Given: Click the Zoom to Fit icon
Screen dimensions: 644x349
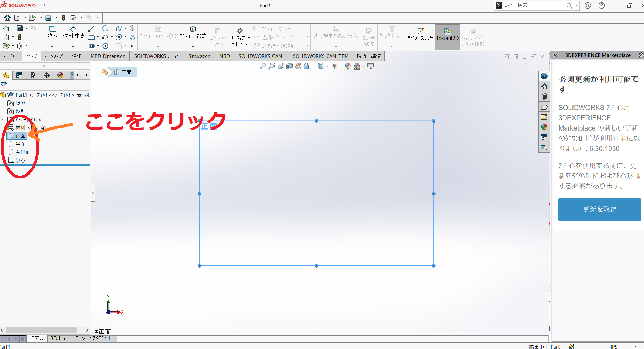Looking at the screenshot, I should (x=263, y=66).
